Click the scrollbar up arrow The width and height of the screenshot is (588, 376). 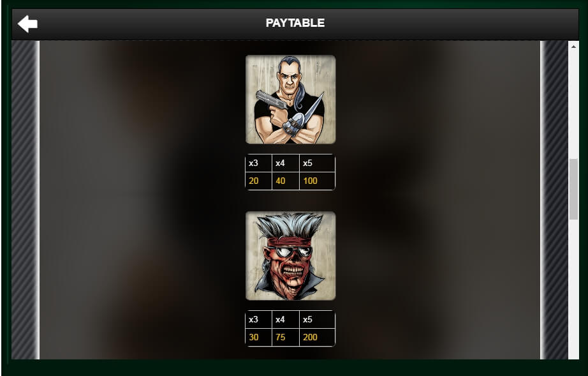point(573,47)
